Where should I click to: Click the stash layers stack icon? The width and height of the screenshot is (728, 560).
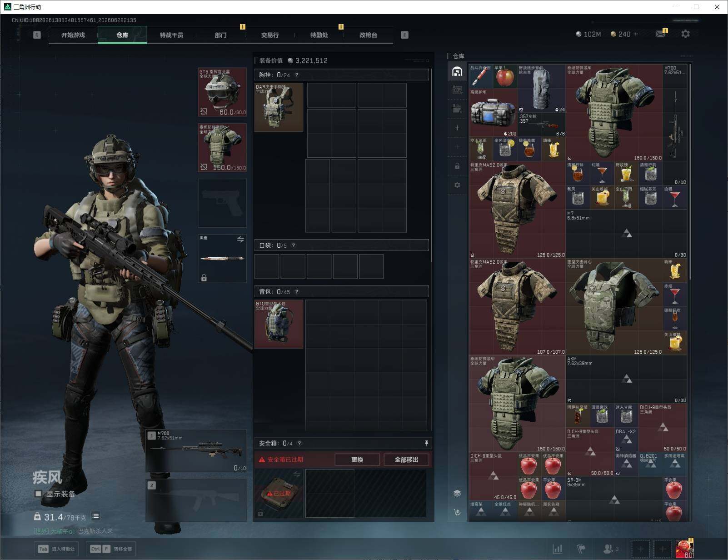click(457, 493)
